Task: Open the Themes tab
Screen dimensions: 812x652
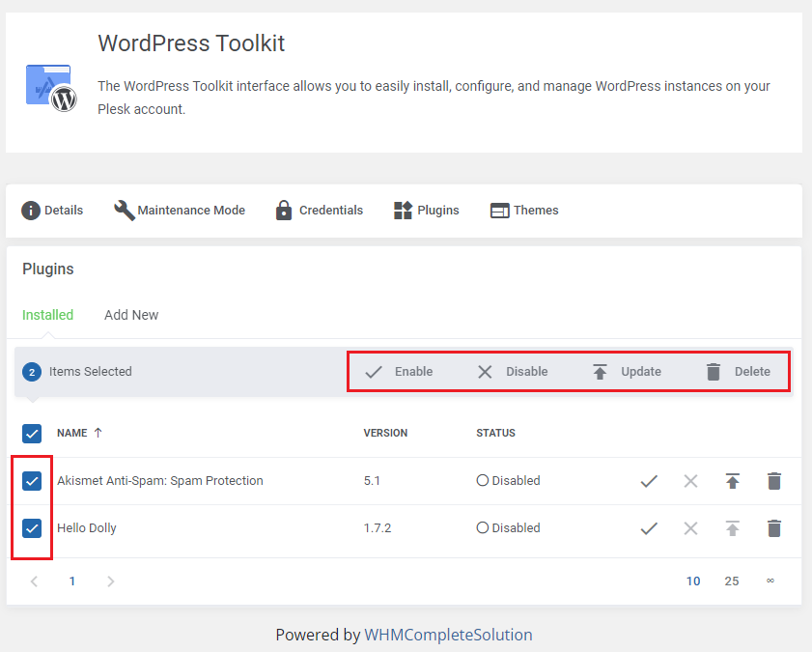Action: [524, 211]
